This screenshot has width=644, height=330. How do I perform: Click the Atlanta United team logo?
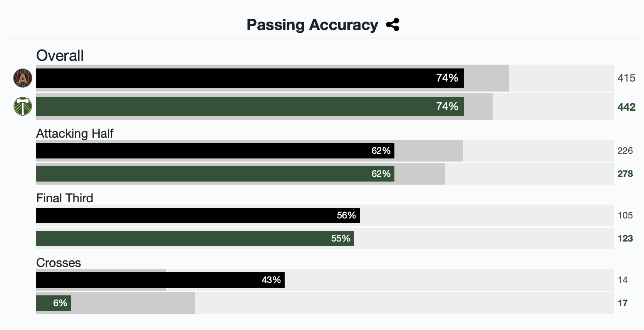point(23,78)
